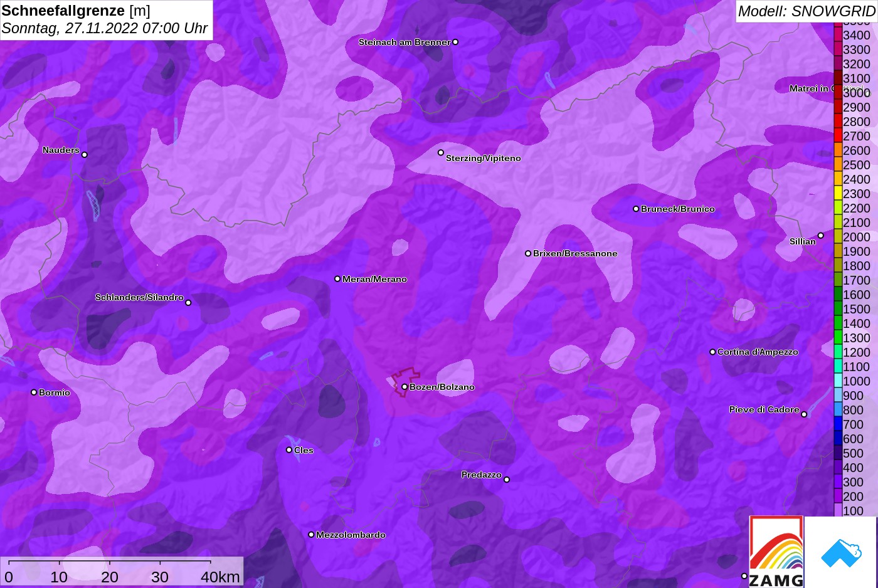Click the blue cloud logo icon
878x588 pixels.
tap(841, 553)
